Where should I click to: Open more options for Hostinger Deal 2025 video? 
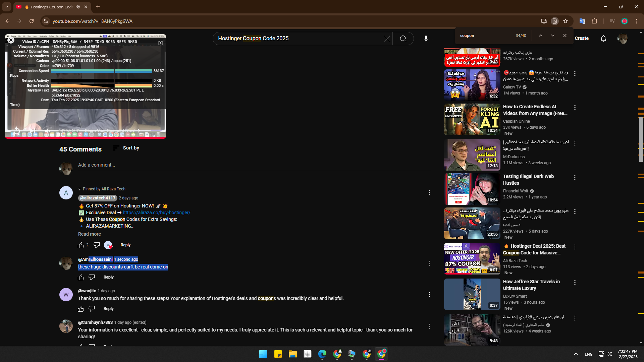click(x=575, y=247)
